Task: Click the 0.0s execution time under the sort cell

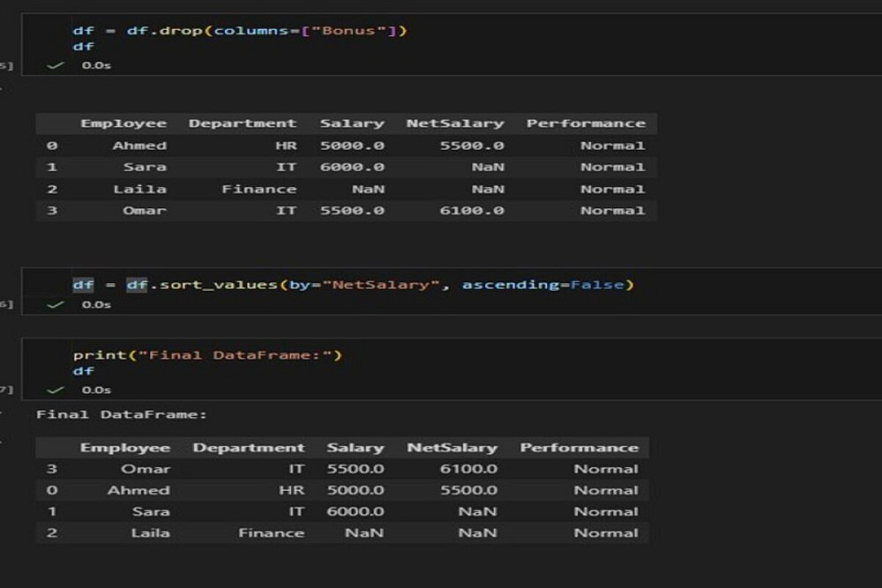Action: point(96,304)
